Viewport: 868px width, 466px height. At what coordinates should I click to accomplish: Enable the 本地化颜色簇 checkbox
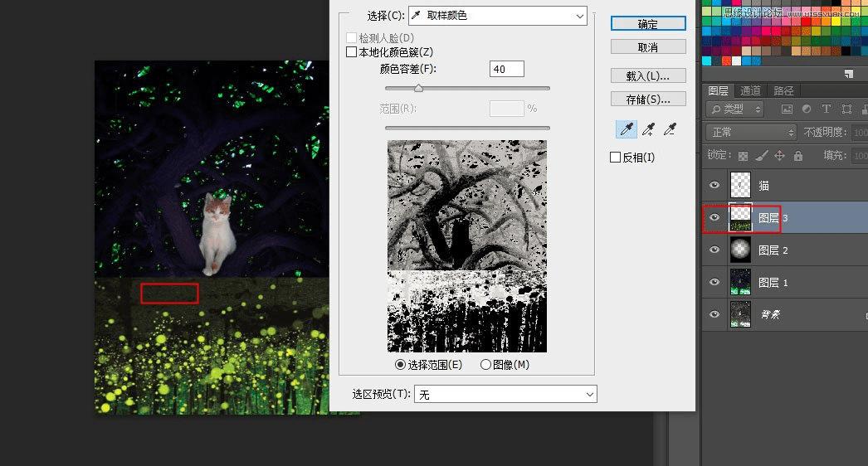351,52
